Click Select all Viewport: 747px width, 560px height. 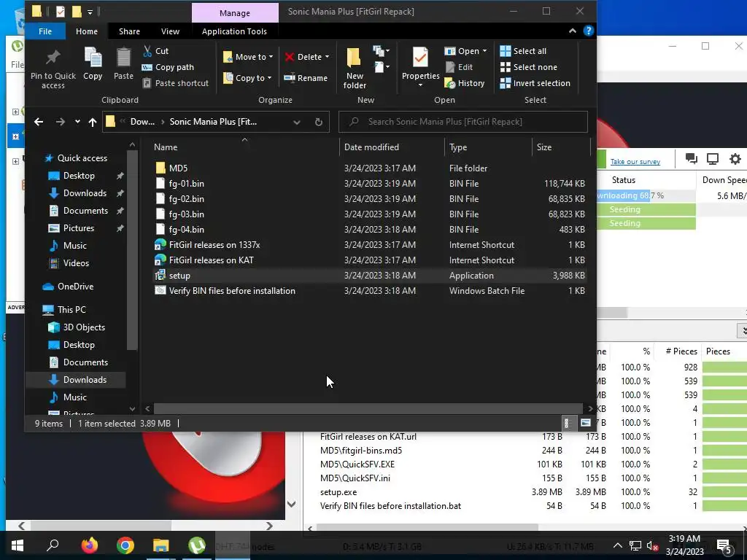tap(522, 51)
